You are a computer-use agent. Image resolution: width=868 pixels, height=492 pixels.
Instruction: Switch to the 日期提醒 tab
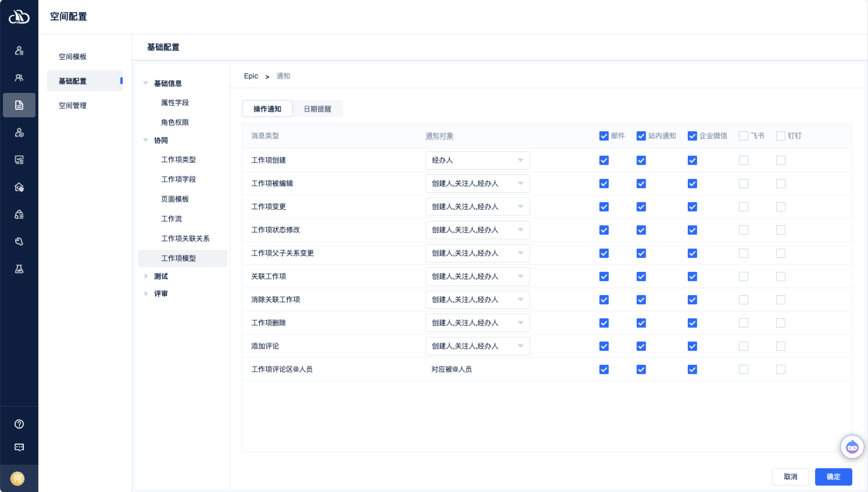[x=317, y=109]
